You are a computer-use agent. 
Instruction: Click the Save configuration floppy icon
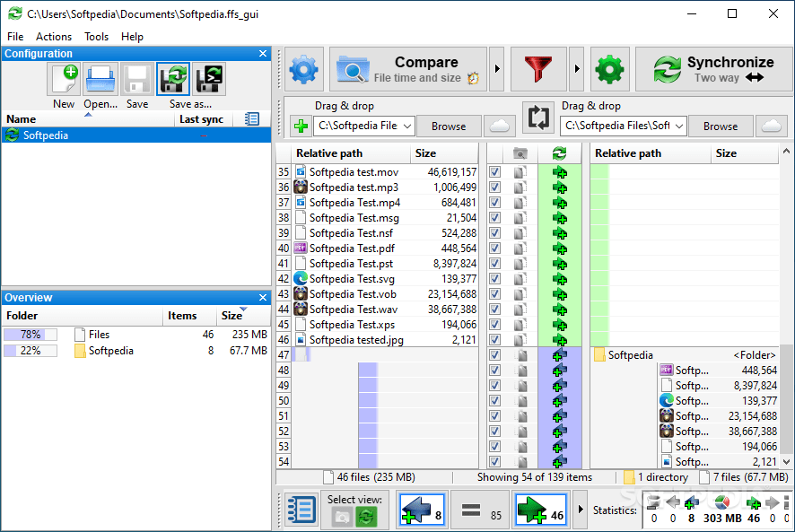click(137, 79)
